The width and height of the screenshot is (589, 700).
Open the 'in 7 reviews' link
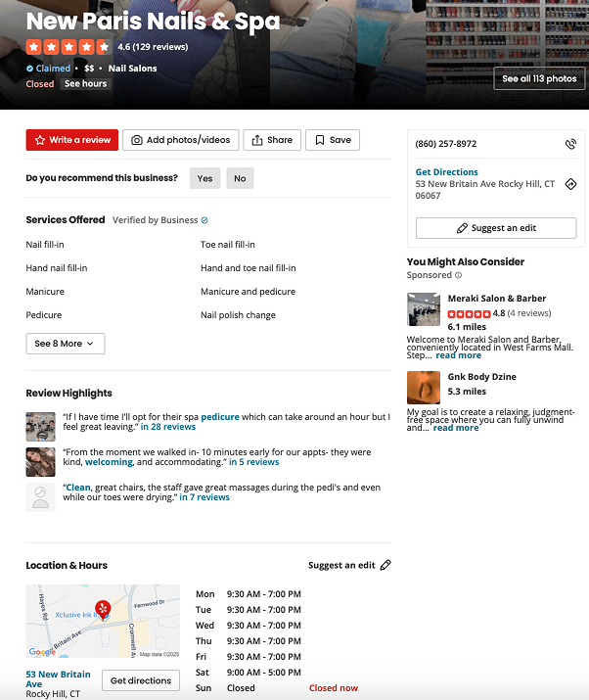pyautogui.click(x=204, y=497)
